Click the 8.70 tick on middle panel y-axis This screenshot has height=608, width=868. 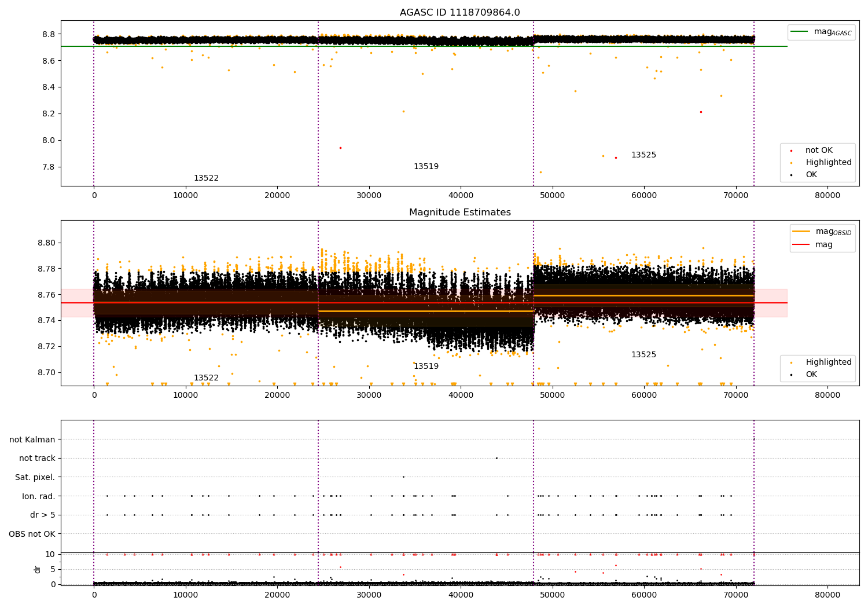coord(46,373)
